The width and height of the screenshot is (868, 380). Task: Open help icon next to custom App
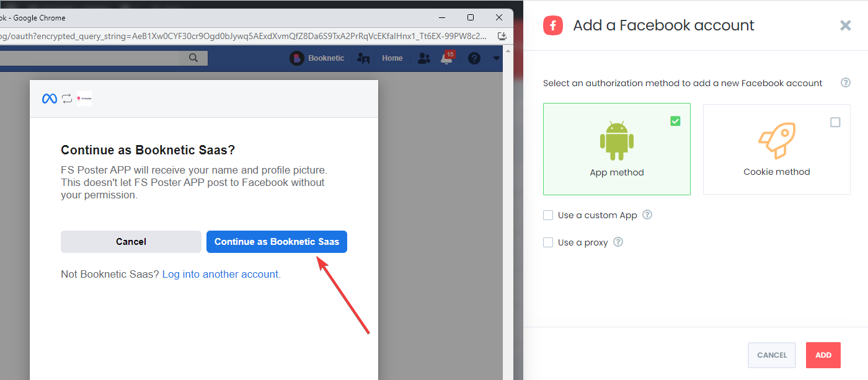[647, 214]
